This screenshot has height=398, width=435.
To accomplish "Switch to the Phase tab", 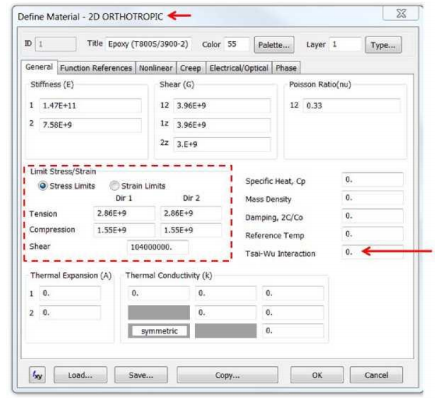I will [x=286, y=68].
